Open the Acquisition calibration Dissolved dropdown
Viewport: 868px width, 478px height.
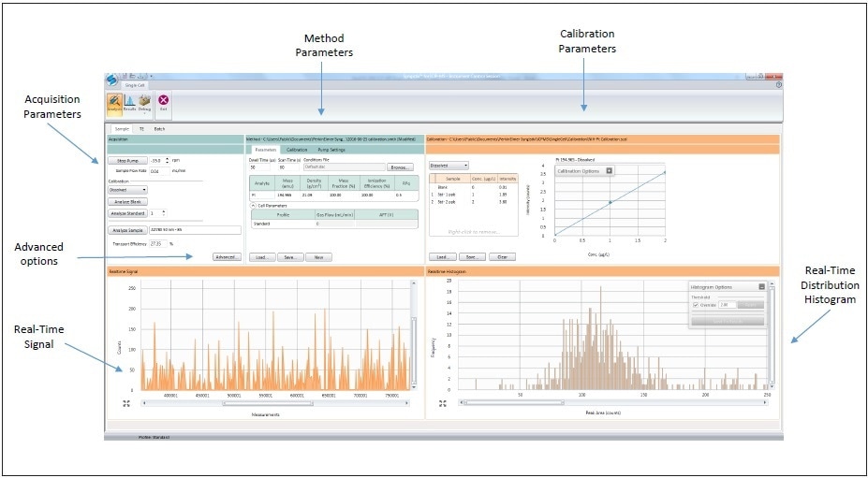(x=127, y=189)
